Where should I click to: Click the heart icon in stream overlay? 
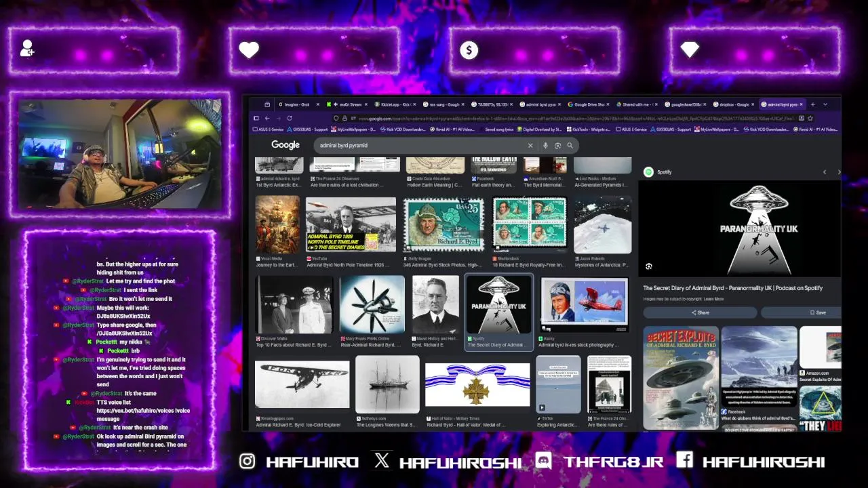coord(249,49)
